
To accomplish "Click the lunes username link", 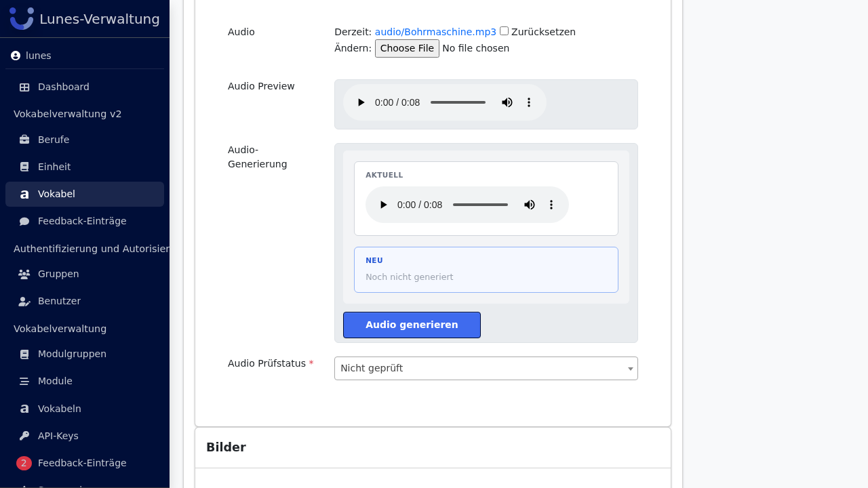I will click(x=39, y=56).
